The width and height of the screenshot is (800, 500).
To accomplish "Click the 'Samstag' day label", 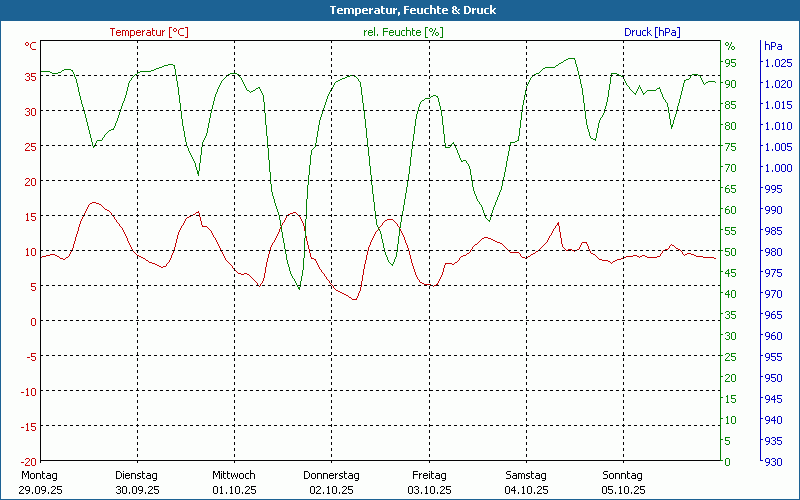I will (526, 475).
